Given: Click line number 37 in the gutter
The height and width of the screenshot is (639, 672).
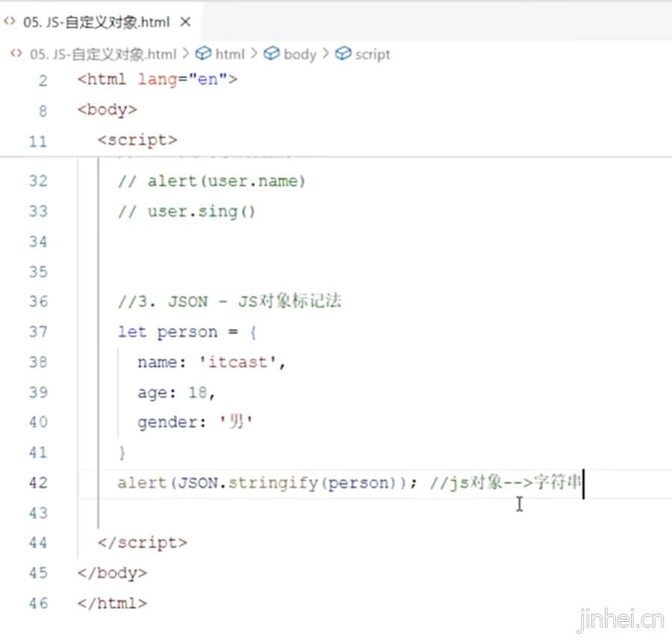Looking at the screenshot, I should [38, 332].
